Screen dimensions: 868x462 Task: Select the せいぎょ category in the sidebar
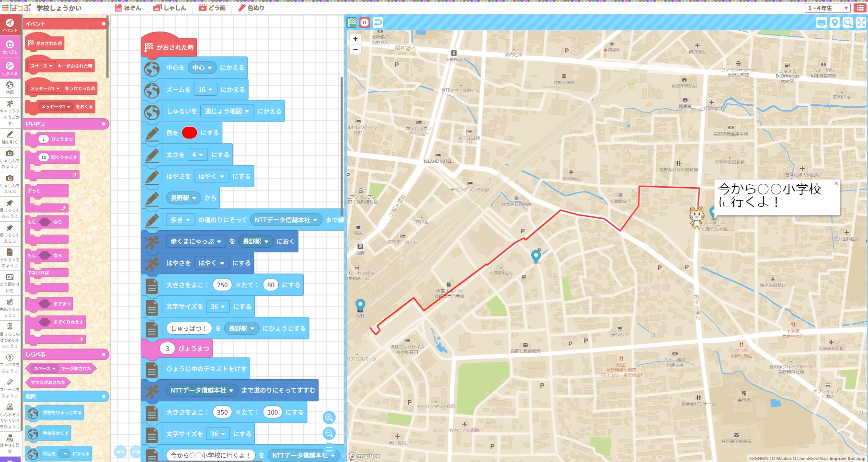click(x=10, y=47)
